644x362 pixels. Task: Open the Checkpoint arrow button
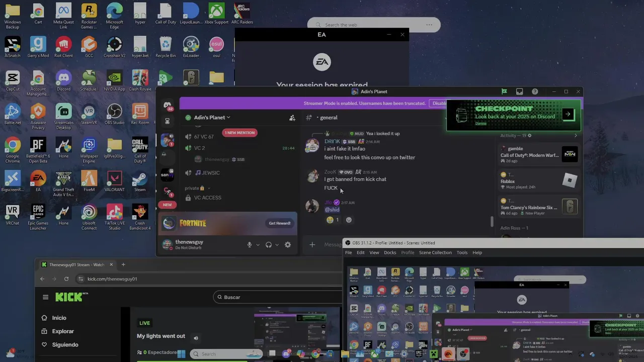tap(568, 114)
